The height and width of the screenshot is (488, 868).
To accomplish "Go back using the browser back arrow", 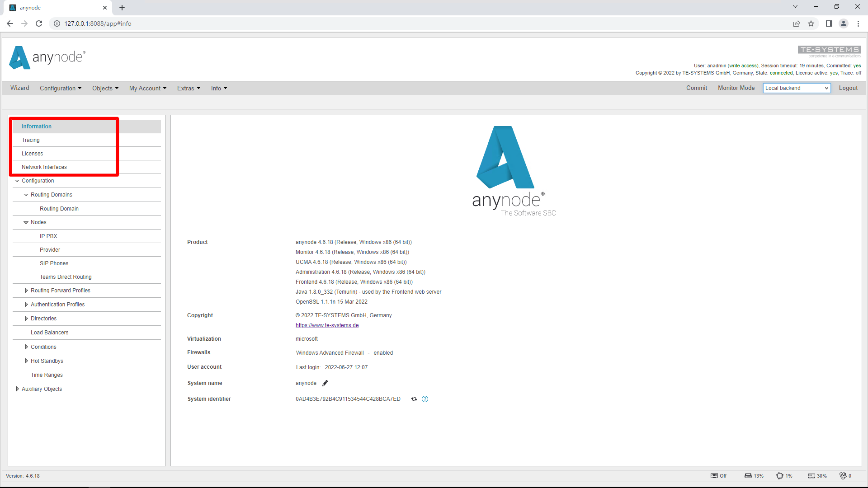I will (10, 23).
